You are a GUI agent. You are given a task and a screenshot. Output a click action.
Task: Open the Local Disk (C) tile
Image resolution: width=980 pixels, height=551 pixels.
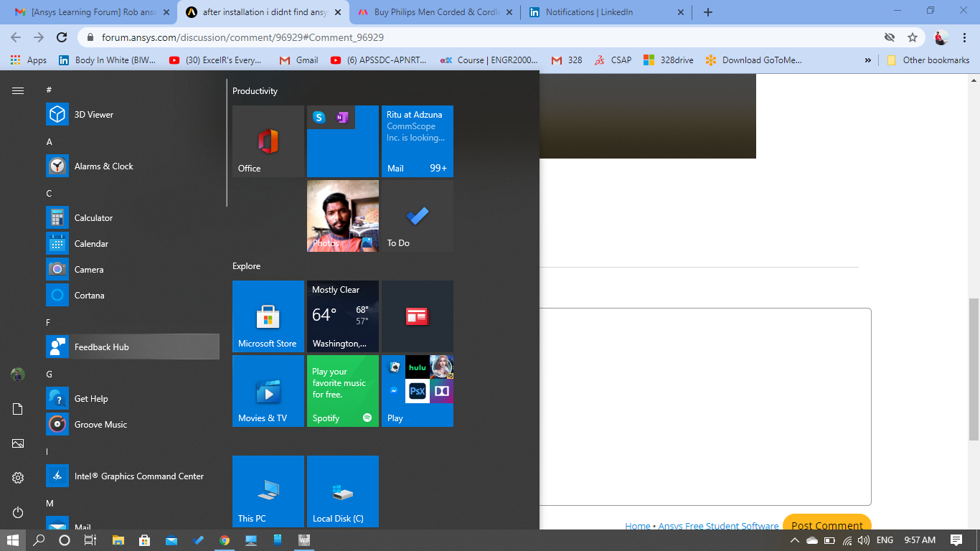coord(343,491)
